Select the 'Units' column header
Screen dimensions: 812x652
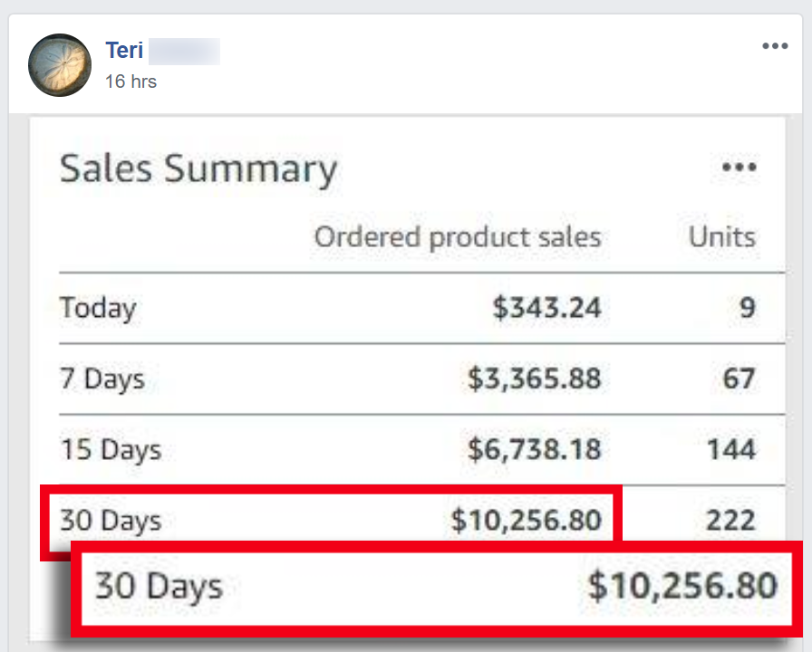coord(721,237)
